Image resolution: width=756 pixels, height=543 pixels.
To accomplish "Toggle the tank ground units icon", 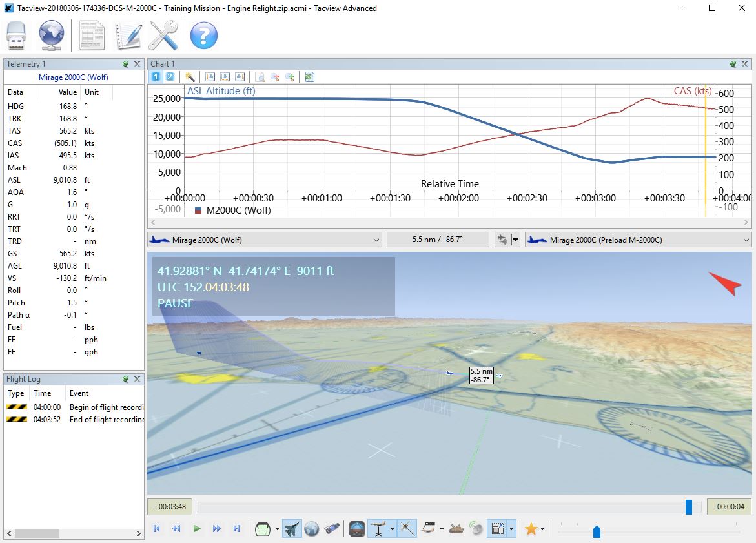I will tap(456, 529).
